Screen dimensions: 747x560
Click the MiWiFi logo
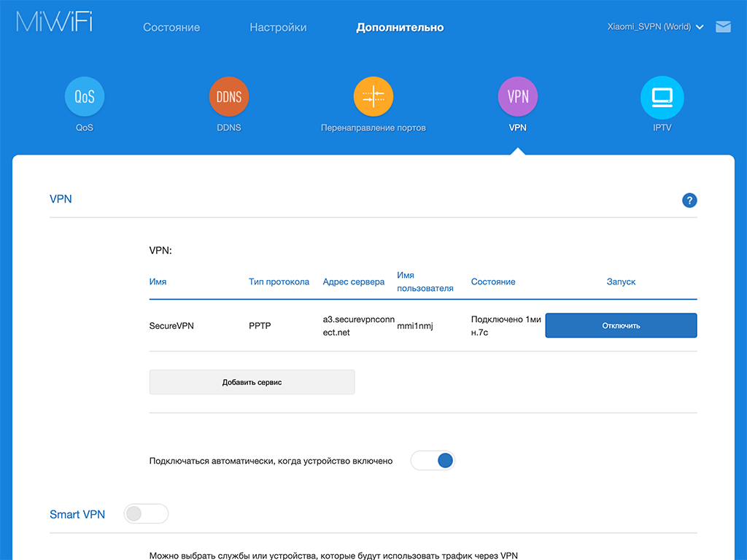[55, 23]
